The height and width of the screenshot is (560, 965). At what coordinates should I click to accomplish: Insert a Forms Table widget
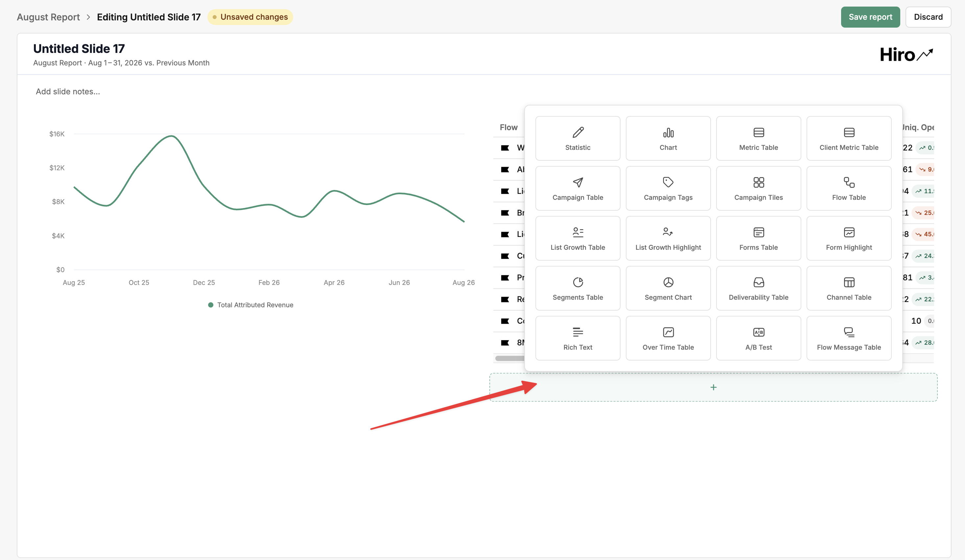click(x=758, y=238)
